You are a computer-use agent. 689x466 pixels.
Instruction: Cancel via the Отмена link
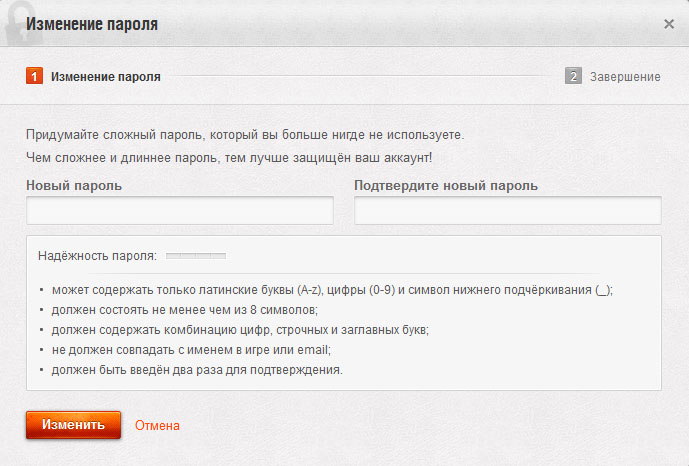157,426
